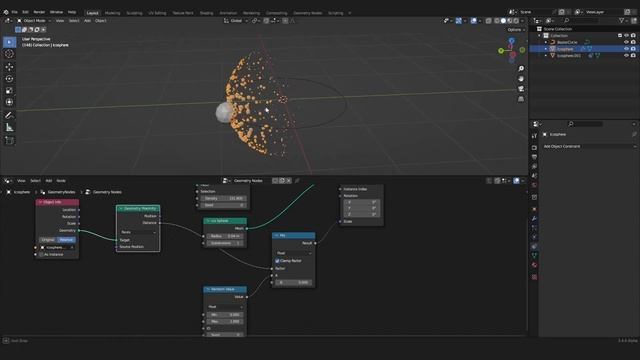Select the Annotate tool
Image resolution: width=640 pixels, height=360 pixels.
tap(9, 116)
